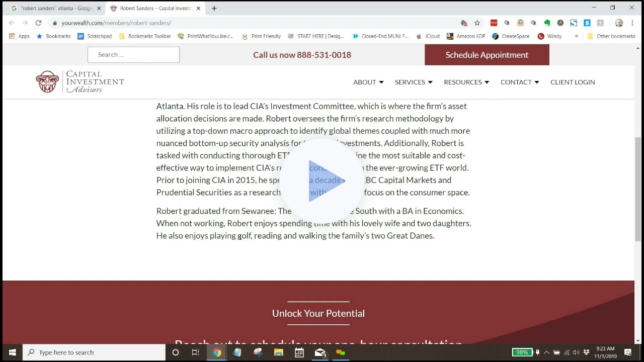Reload the page with the refresh icon
644x362 pixels.
[x=38, y=23]
